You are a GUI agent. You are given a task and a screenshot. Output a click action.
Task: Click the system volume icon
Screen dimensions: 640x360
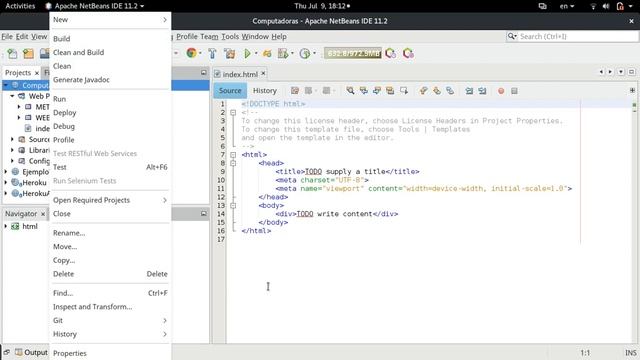pyautogui.click(x=606, y=6)
